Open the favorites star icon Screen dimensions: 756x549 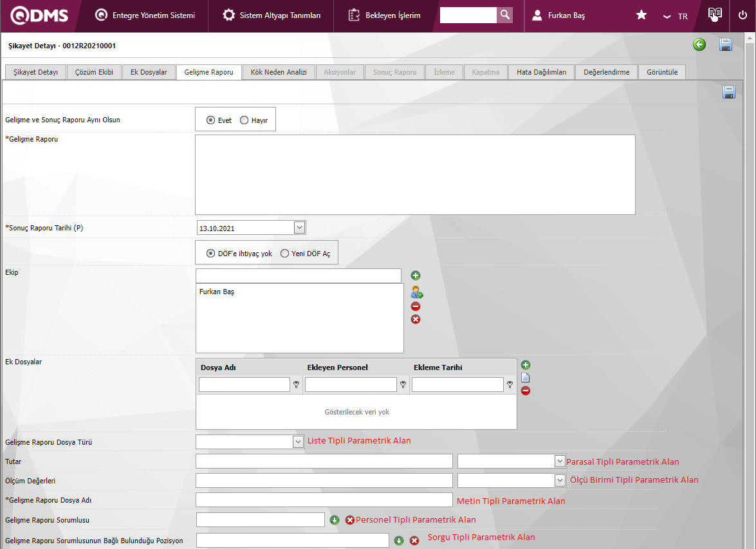[641, 15]
